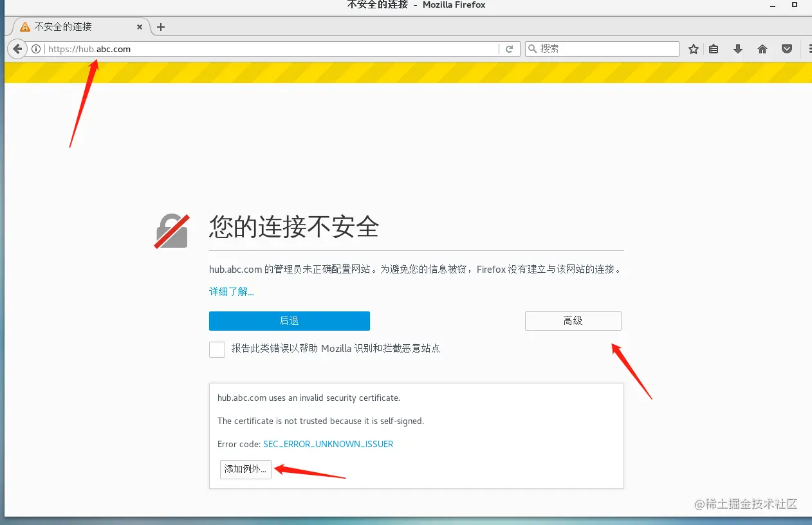Save the page to Pocket

point(786,48)
